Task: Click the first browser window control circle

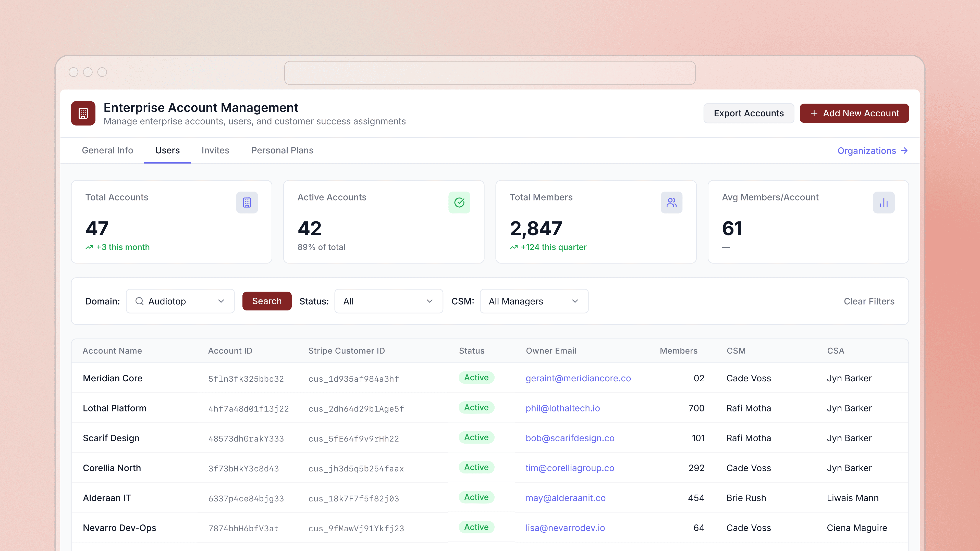Action: pyautogui.click(x=73, y=72)
